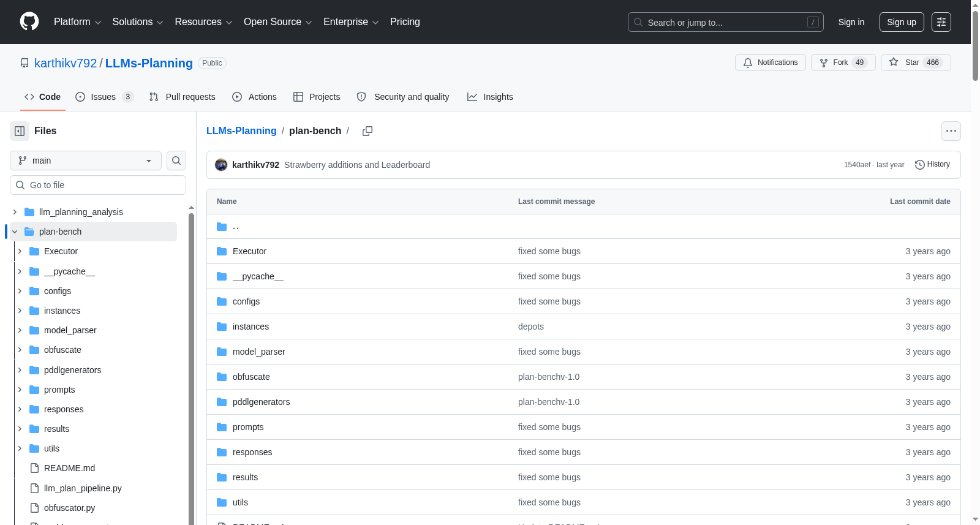The image size is (980, 525).
Task: View the Insights tab
Action: click(x=490, y=97)
